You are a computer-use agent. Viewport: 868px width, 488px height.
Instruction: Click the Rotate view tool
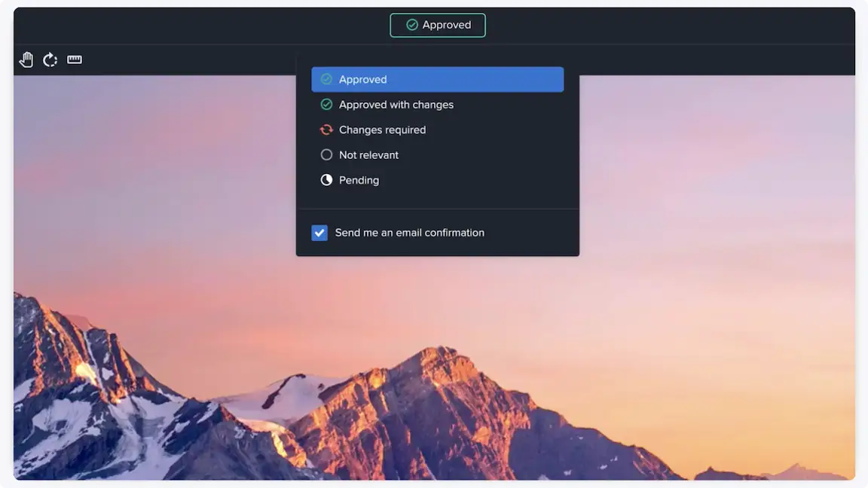(50, 59)
